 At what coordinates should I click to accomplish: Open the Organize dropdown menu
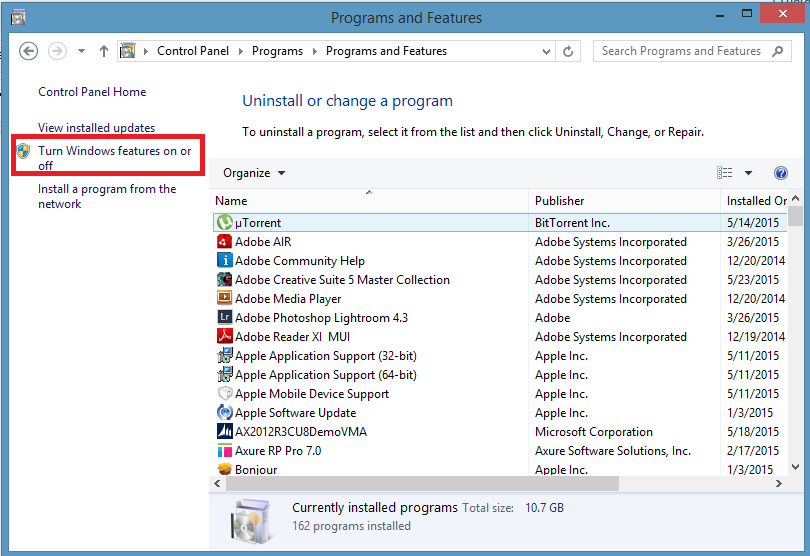click(254, 173)
